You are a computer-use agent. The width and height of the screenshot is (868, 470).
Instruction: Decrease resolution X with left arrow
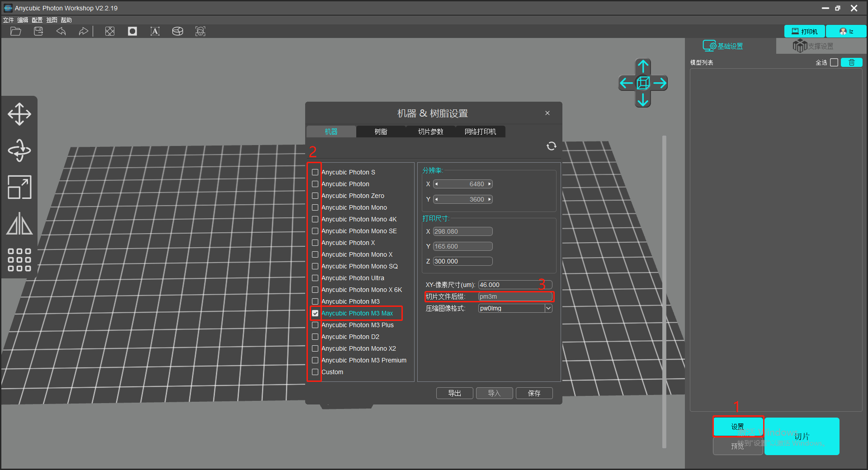(x=436, y=184)
